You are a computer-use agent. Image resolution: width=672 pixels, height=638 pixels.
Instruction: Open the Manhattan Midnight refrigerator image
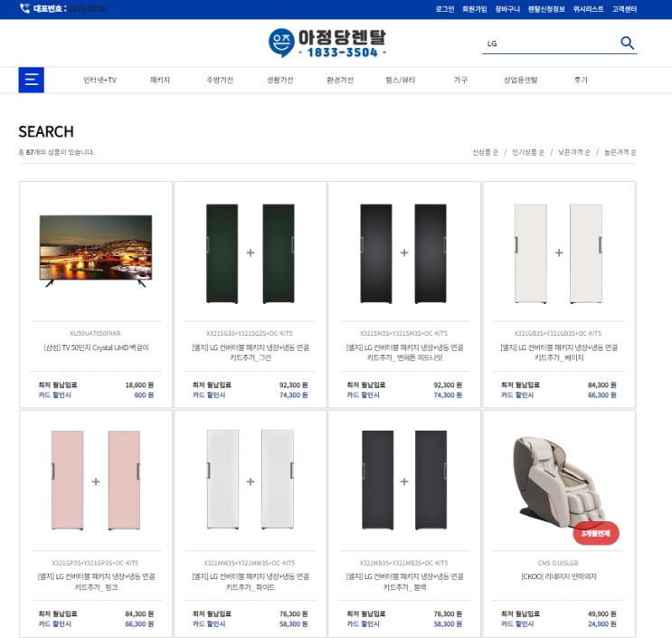[403, 253]
